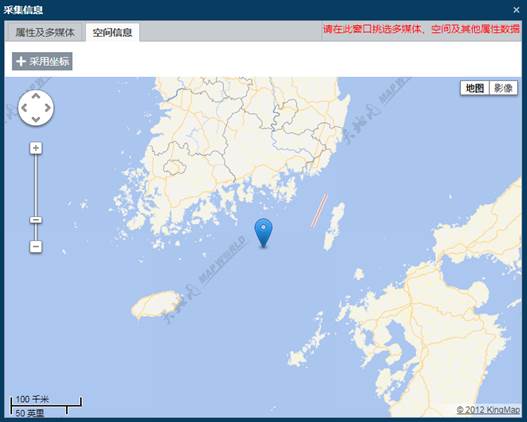The height and width of the screenshot is (422, 527).
Task: Click the zoom slider handle
Action: [36, 220]
